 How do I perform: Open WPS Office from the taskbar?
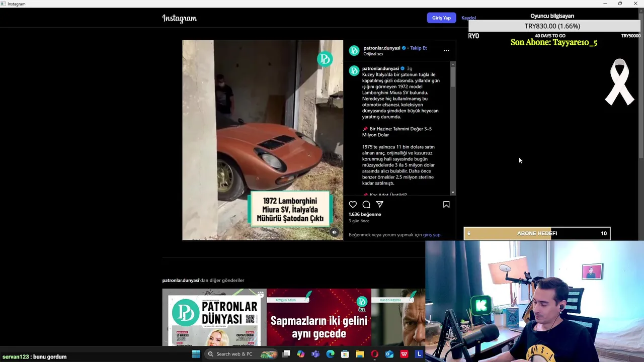[x=404, y=354]
